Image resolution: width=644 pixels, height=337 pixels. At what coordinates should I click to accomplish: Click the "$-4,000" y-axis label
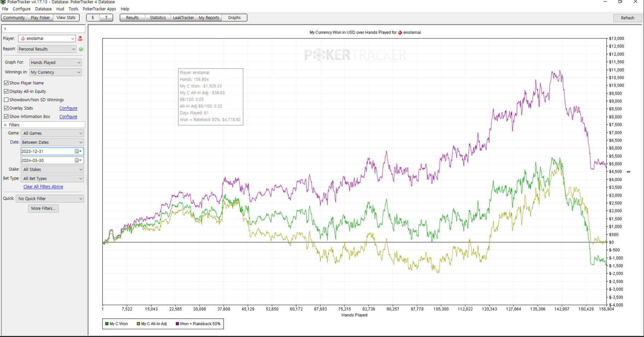pyautogui.click(x=616, y=305)
